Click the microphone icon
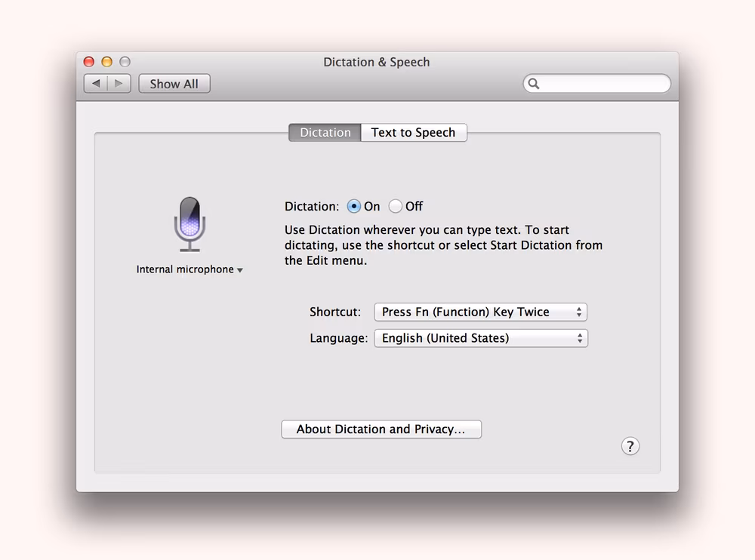The width and height of the screenshot is (755, 560). point(190,223)
